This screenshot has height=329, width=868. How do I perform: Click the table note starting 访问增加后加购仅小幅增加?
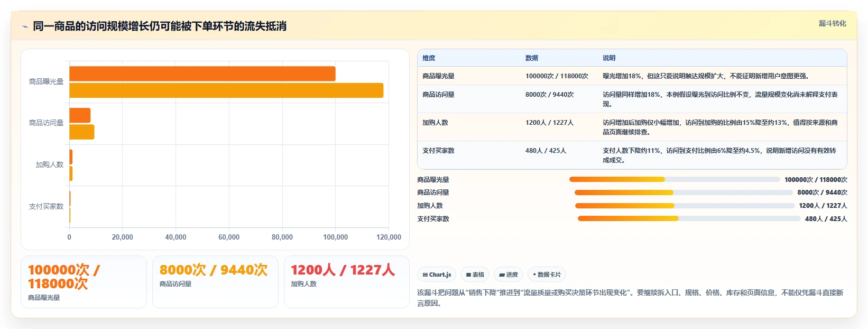point(720,127)
